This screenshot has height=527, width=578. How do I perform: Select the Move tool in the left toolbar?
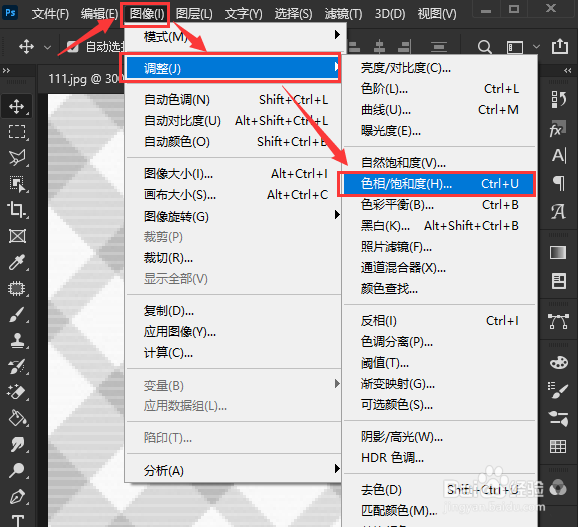pyautogui.click(x=17, y=107)
